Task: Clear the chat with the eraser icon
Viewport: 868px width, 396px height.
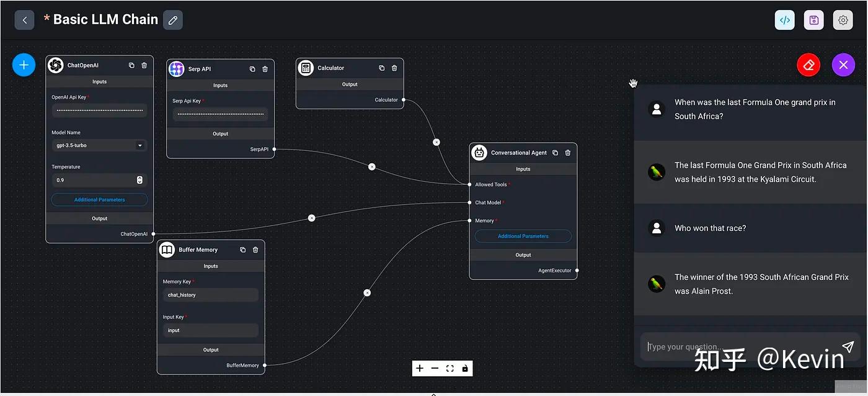Action: click(808, 64)
